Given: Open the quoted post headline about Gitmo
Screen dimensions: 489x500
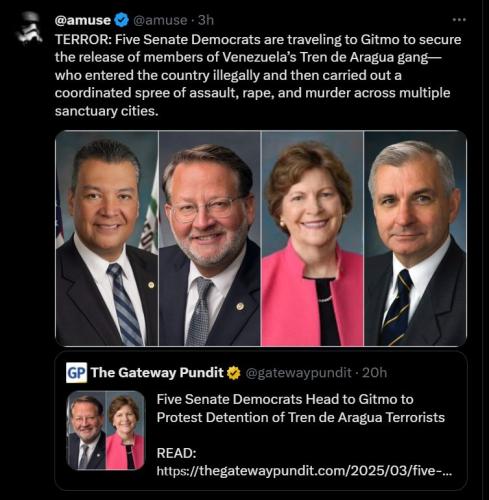Looking at the screenshot, I should pos(301,408).
